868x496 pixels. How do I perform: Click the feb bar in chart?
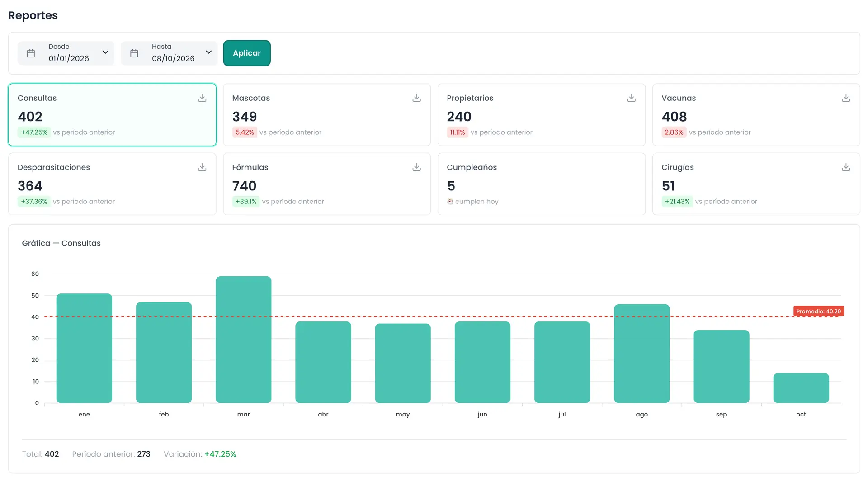[164, 353]
